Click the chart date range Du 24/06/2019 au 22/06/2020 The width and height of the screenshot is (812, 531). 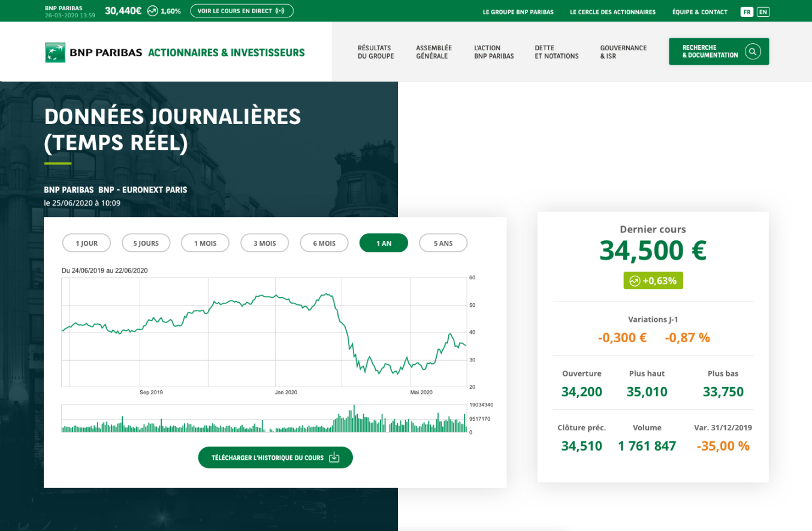105,270
